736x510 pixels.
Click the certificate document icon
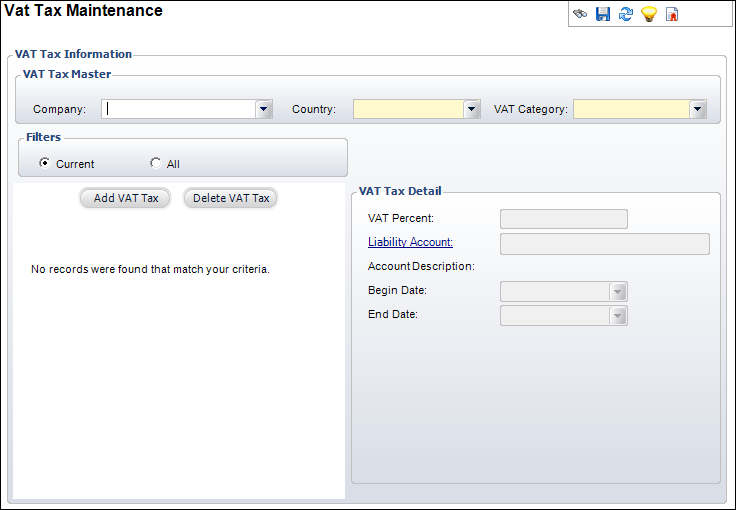(x=672, y=14)
